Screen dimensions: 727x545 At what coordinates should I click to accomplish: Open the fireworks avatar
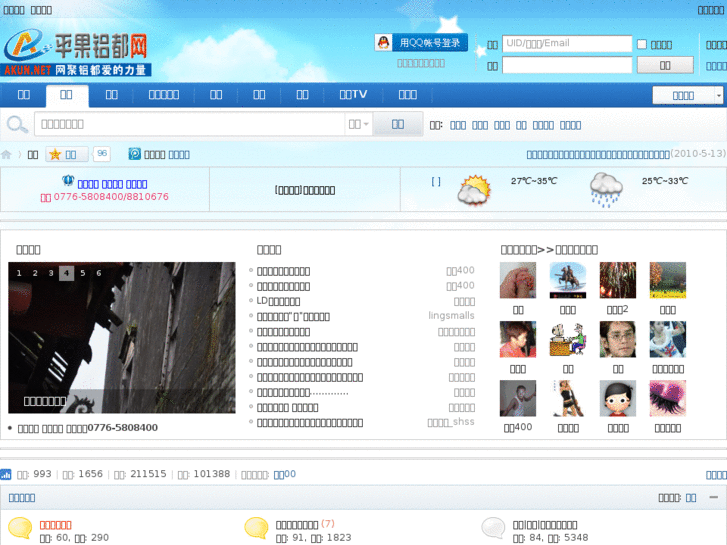click(x=618, y=280)
